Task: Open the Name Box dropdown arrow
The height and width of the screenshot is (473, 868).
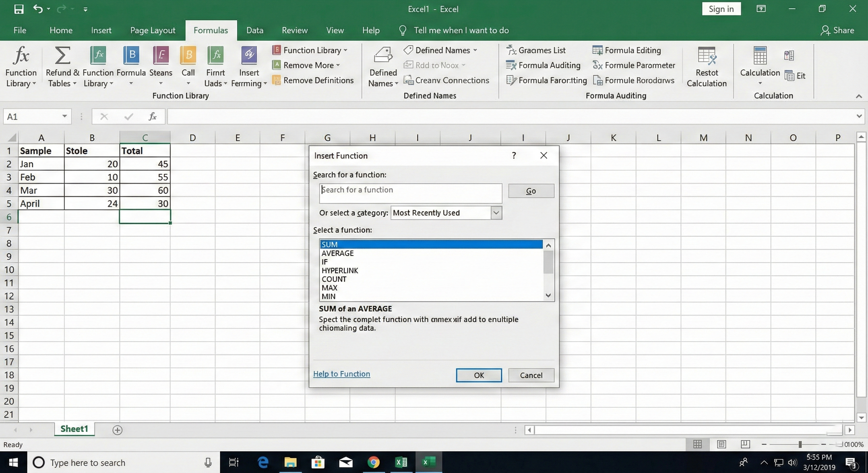Action: click(x=64, y=116)
